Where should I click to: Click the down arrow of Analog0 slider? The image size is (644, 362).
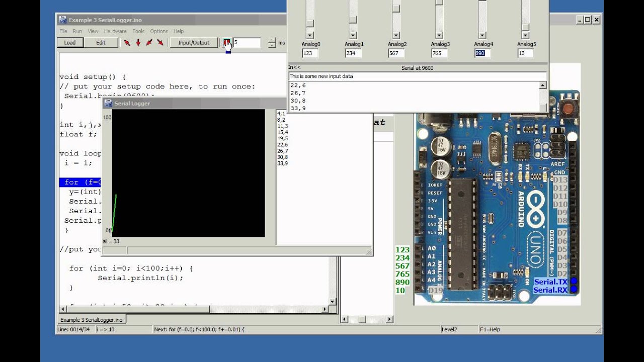coord(310,36)
